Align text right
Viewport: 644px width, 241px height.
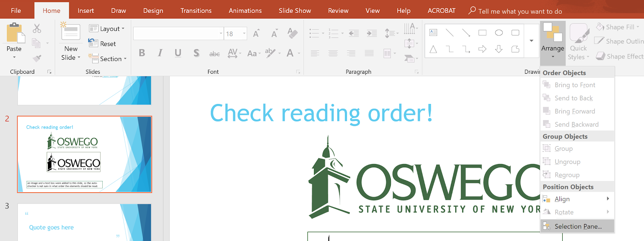[351, 53]
